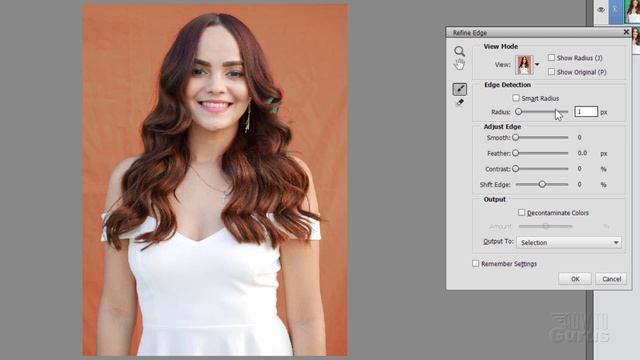
Task: Enable the Show Radius (J) checkbox
Action: pyautogui.click(x=551, y=58)
